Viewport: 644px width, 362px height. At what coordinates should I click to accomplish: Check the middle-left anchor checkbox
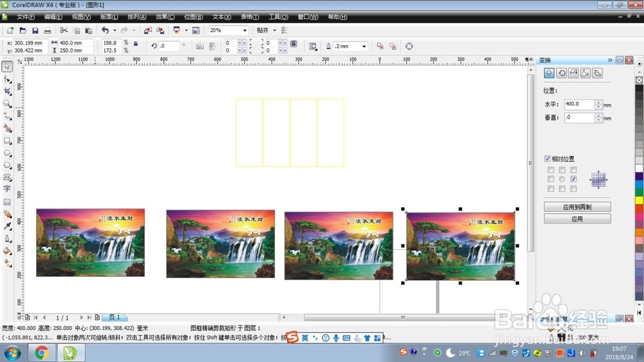551,178
